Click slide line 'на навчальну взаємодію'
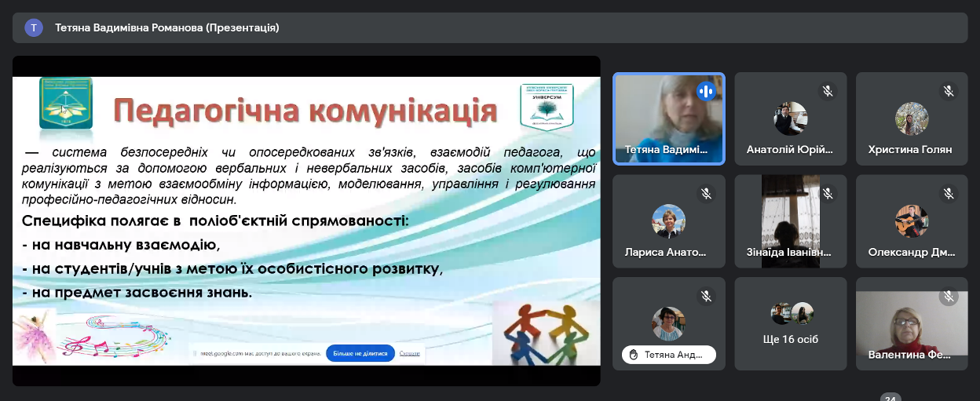 click(x=121, y=245)
